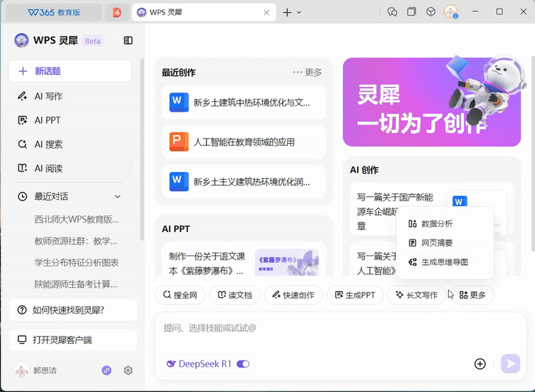
Task: Click the purple send arrow button
Action: coord(510,364)
